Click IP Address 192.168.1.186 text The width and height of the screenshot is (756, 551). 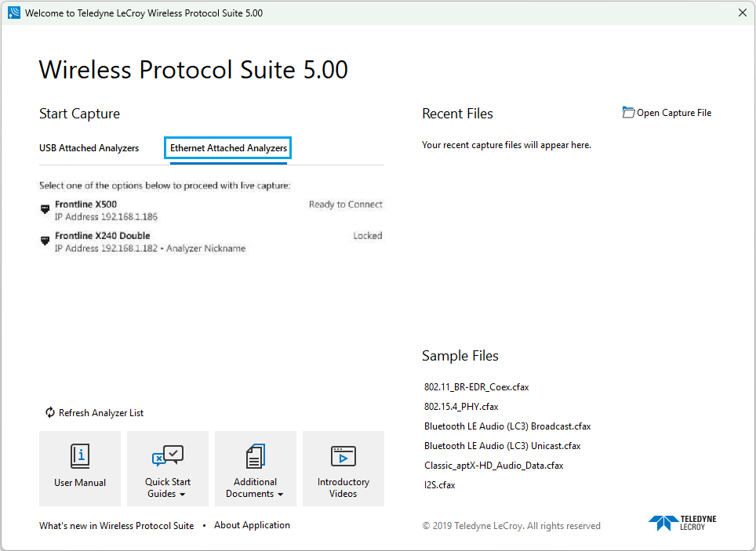(106, 217)
